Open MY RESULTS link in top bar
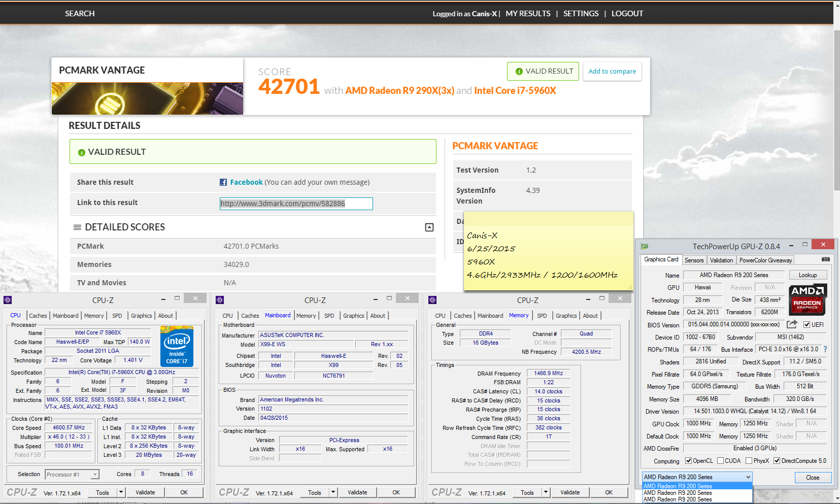Image resolution: width=840 pixels, height=504 pixels. [x=528, y=14]
